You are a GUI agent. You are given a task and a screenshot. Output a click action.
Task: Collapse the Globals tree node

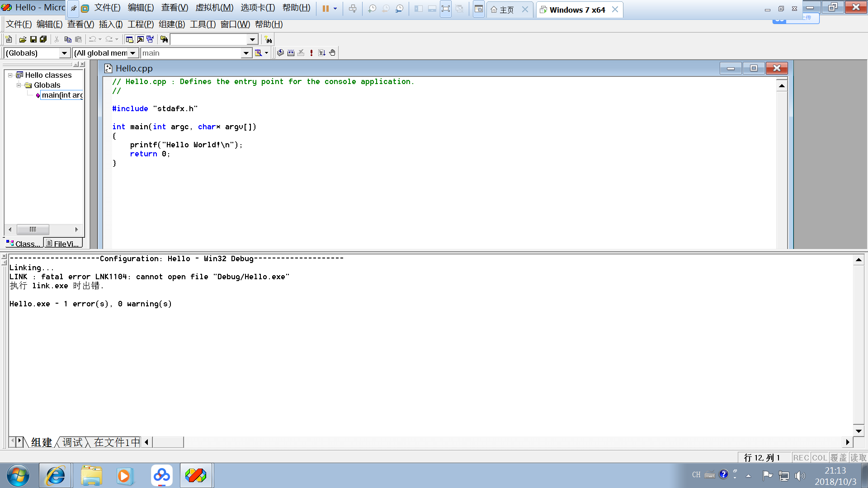(19, 85)
